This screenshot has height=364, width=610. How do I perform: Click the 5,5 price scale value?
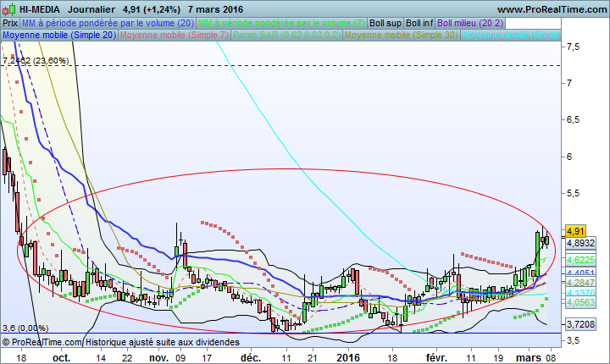pyautogui.click(x=573, y=193)
